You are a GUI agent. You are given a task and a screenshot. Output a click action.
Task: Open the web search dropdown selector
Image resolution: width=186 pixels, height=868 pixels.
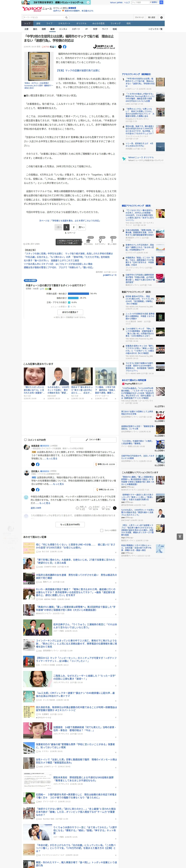click(154, 2)
